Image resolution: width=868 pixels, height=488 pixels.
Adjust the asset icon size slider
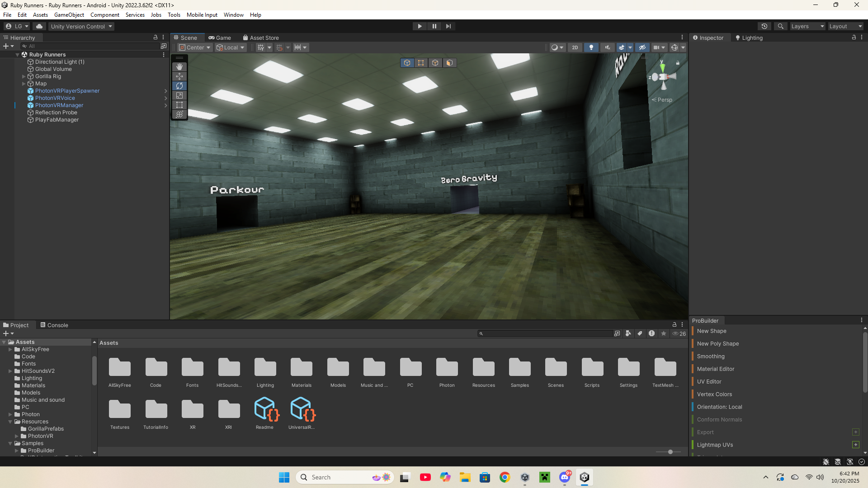670,452
